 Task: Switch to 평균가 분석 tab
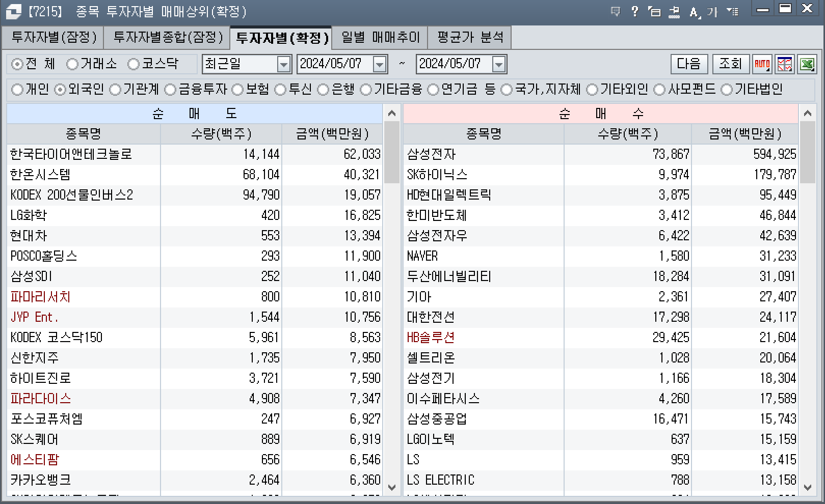tap(470, 38)
